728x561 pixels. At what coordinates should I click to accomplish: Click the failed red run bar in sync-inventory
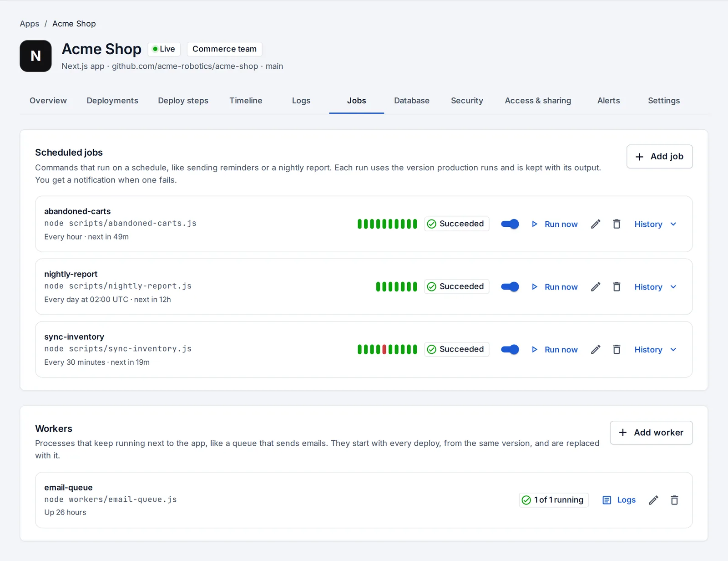point(384,350)
